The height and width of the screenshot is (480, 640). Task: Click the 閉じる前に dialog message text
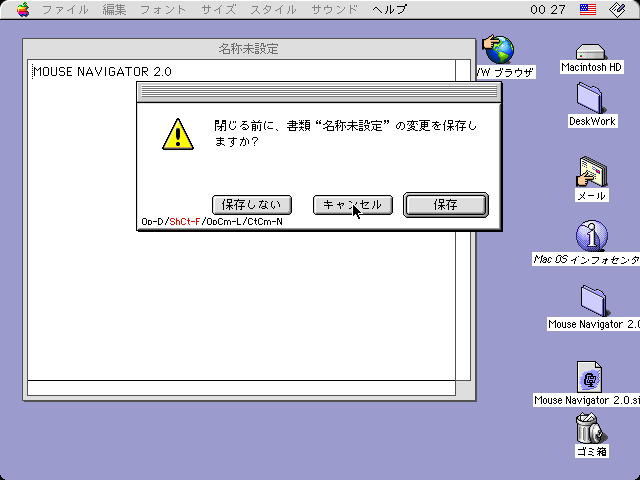pyautogui.click(x=345, y=133)
